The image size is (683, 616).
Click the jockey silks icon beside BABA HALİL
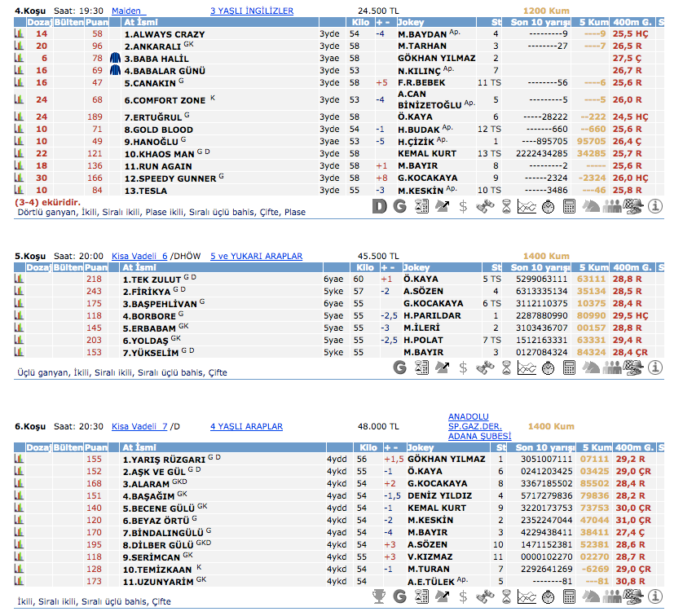coord(115,59)
